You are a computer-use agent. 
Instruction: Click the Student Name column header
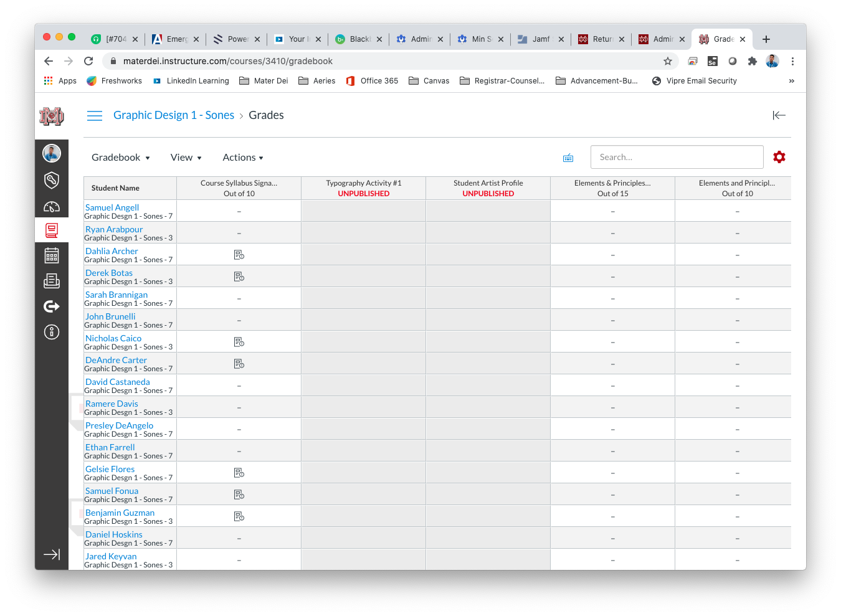[130, 188]
